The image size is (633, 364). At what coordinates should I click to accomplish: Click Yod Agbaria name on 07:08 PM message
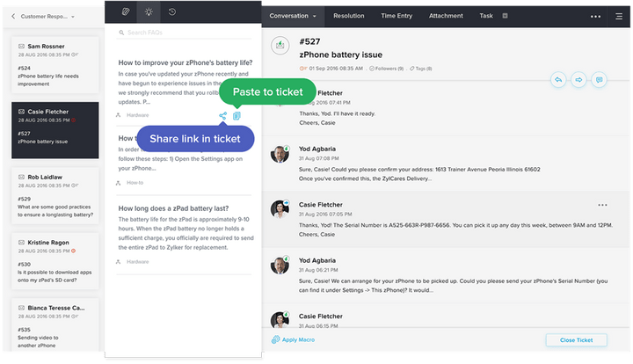[316, 149]
